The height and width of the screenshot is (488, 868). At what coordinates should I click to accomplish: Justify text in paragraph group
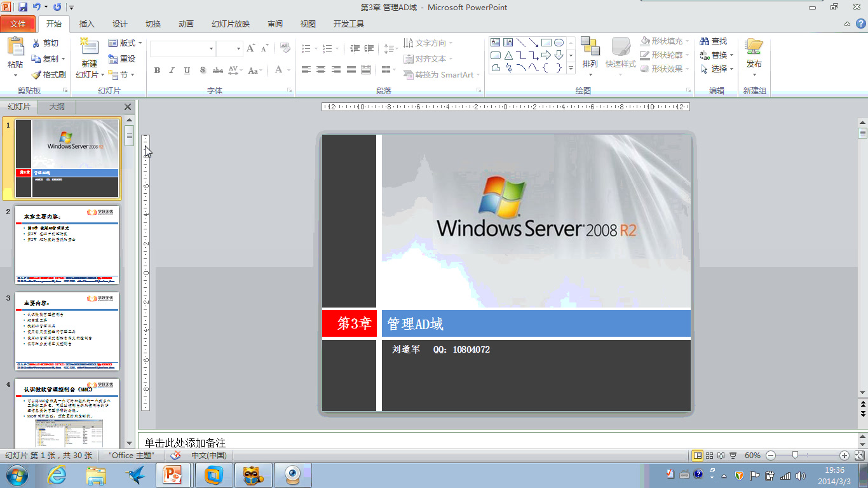tap(351, 70)
